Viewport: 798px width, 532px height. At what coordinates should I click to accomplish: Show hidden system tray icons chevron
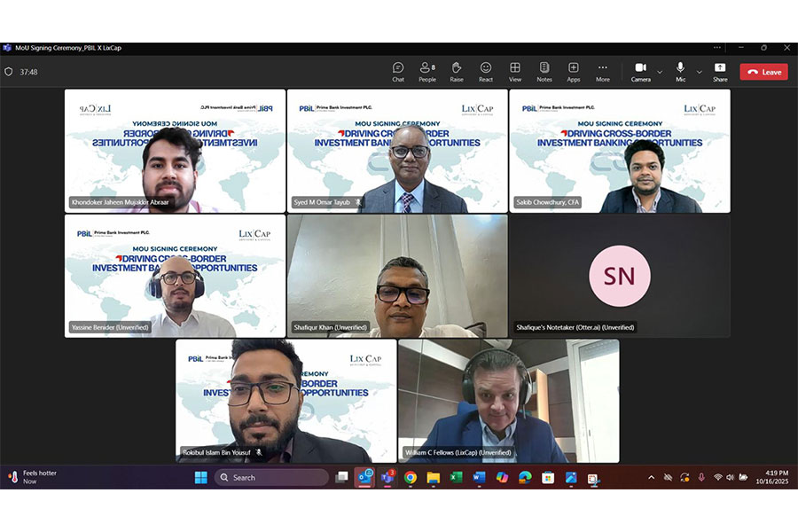click(652, 478)
